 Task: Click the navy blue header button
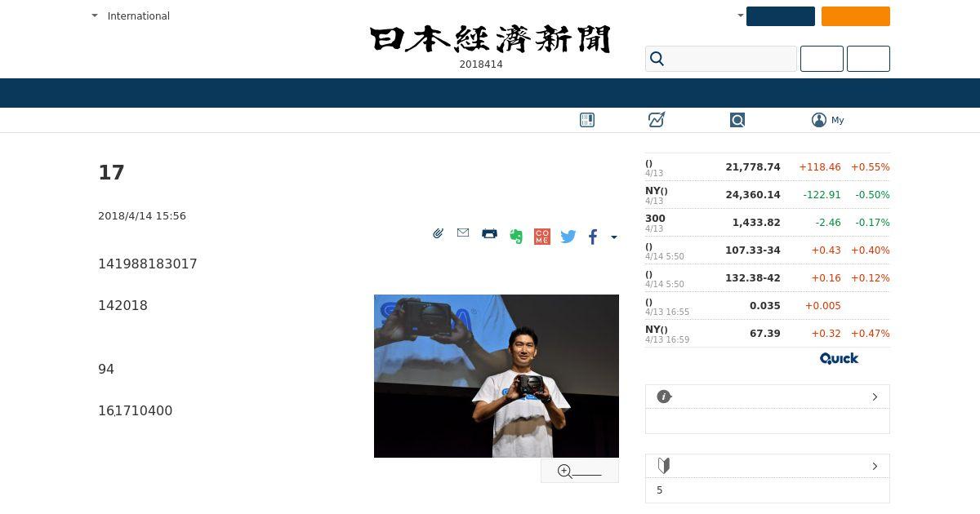[x=781, y=16]
